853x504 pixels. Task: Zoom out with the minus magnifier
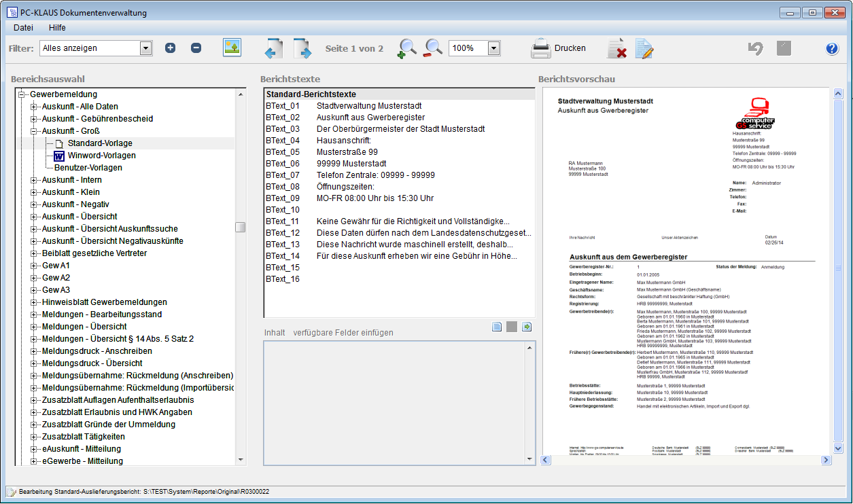(x=433, y=48)
